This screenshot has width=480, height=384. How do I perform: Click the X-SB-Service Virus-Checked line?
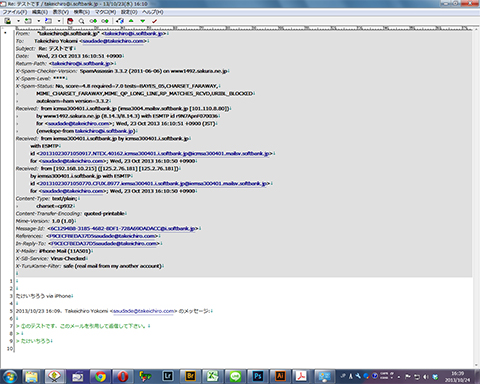[51, 258]
